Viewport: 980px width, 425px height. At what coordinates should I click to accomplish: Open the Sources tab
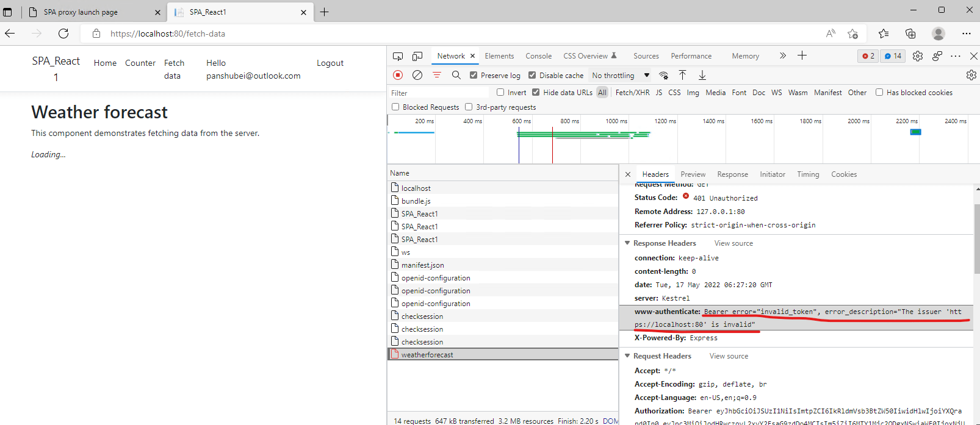point(646,56)
